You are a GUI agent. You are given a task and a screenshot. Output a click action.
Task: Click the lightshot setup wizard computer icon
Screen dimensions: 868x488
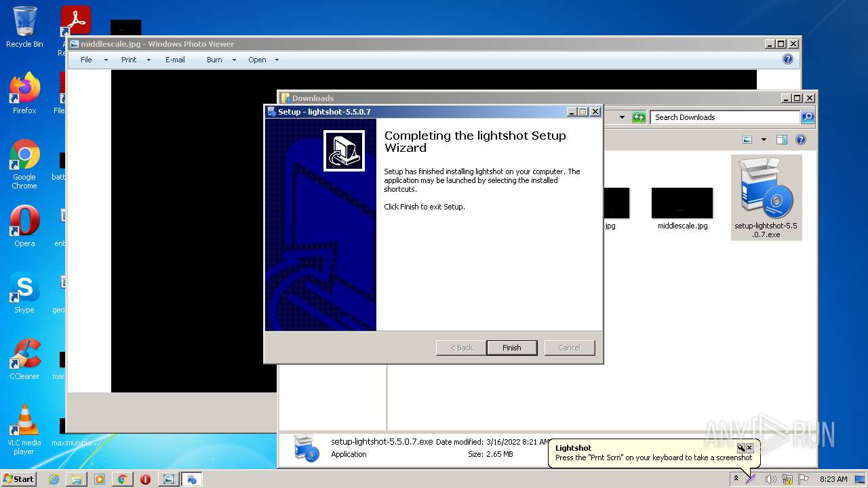[x=344, y=150]
